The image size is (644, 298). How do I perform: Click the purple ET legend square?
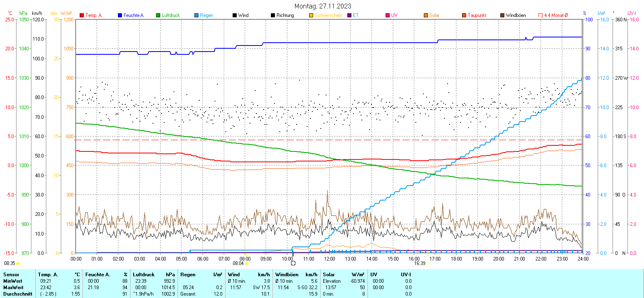[349, 15]
